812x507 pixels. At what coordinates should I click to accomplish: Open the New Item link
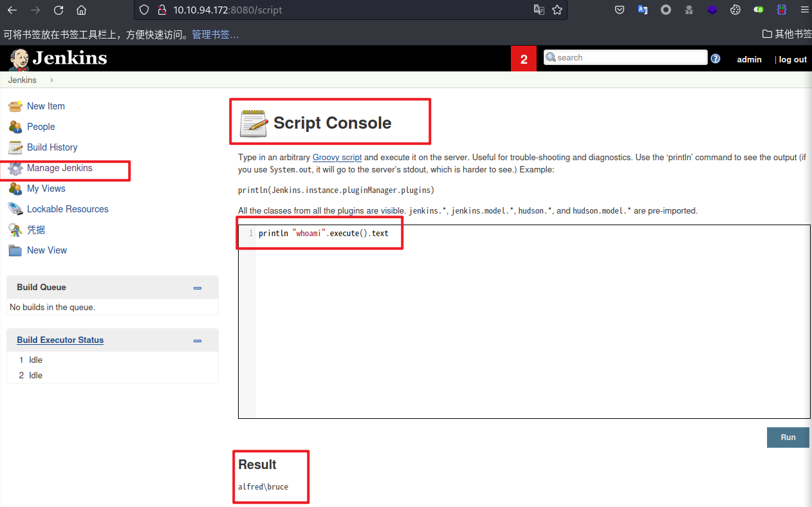(46, 106)
